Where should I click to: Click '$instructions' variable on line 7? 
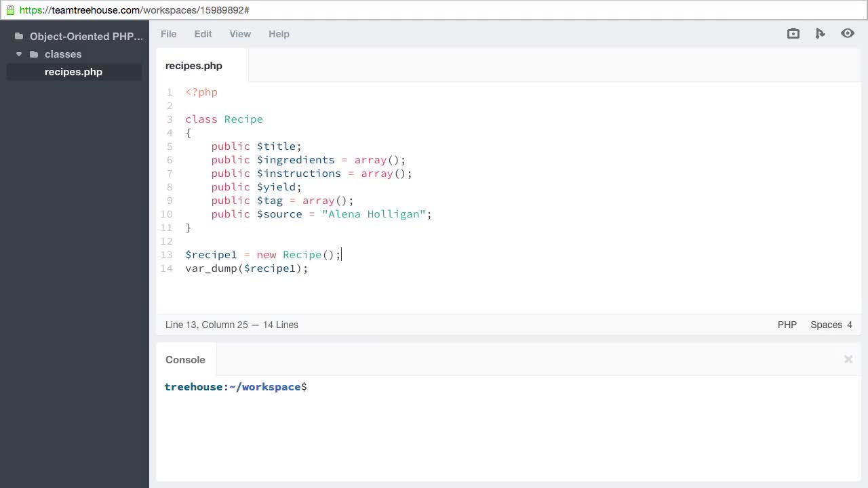299,174
